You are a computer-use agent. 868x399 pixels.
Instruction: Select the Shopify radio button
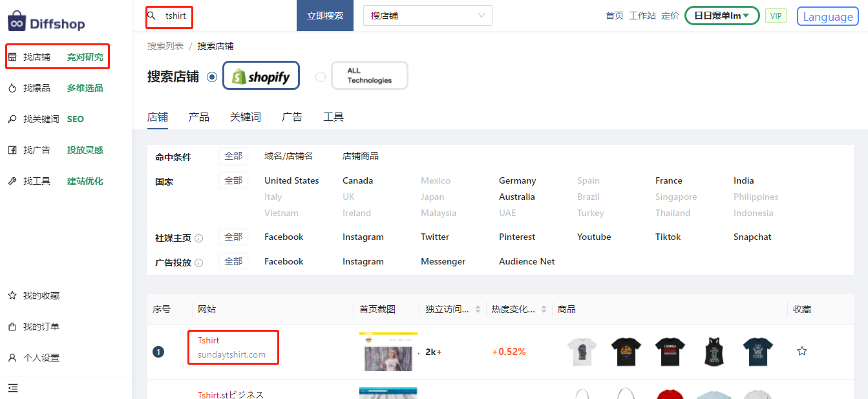(x=212, y=77)
